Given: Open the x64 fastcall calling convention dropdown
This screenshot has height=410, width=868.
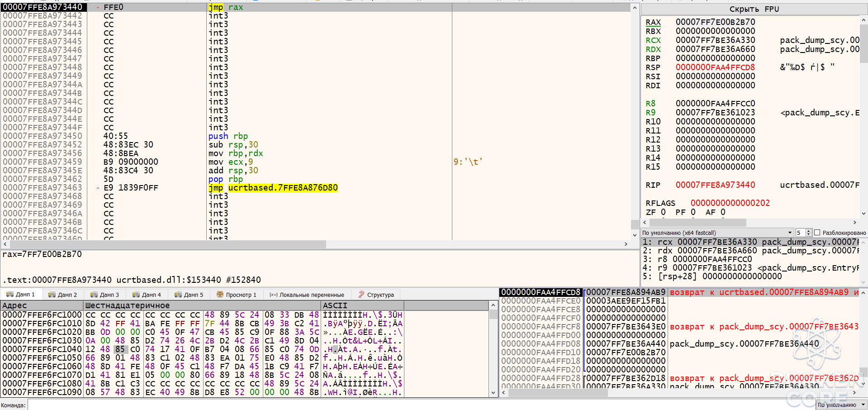Looking at the screenshot, I should (x=717, y=233).
